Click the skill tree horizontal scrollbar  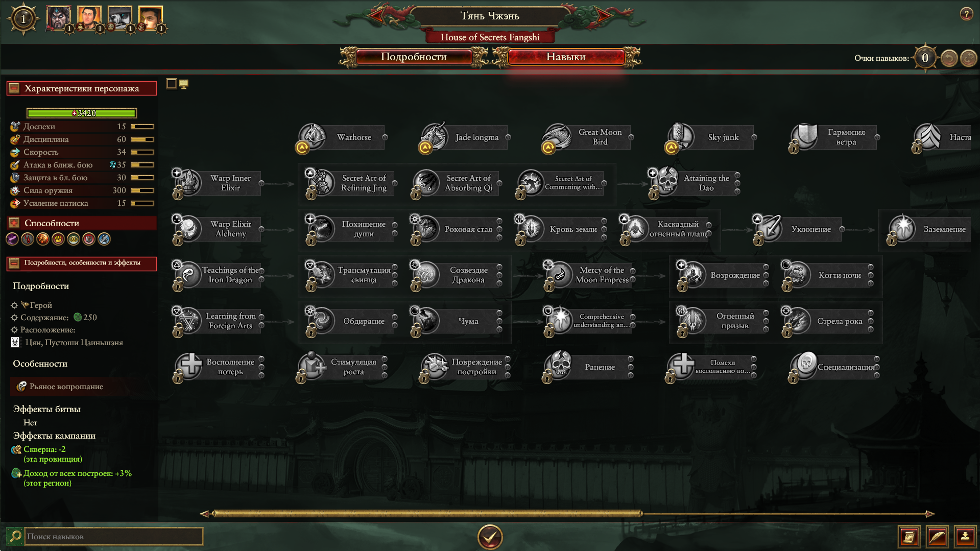pyautogui.click(x=427, y=514)
